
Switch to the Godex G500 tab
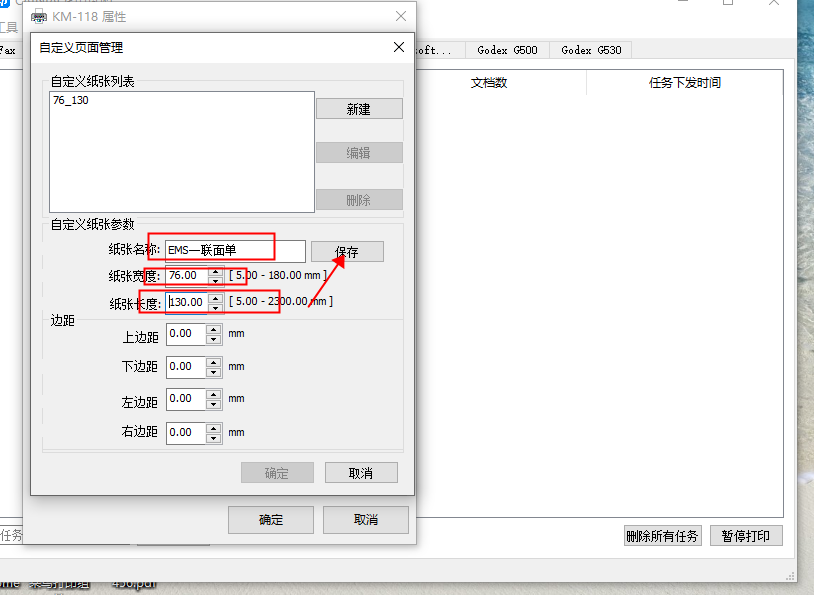(x=507, y=50)
